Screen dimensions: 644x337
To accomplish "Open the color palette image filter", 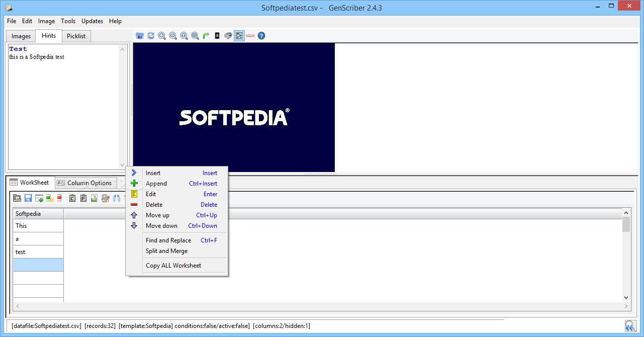I will (x=228, y=36).
